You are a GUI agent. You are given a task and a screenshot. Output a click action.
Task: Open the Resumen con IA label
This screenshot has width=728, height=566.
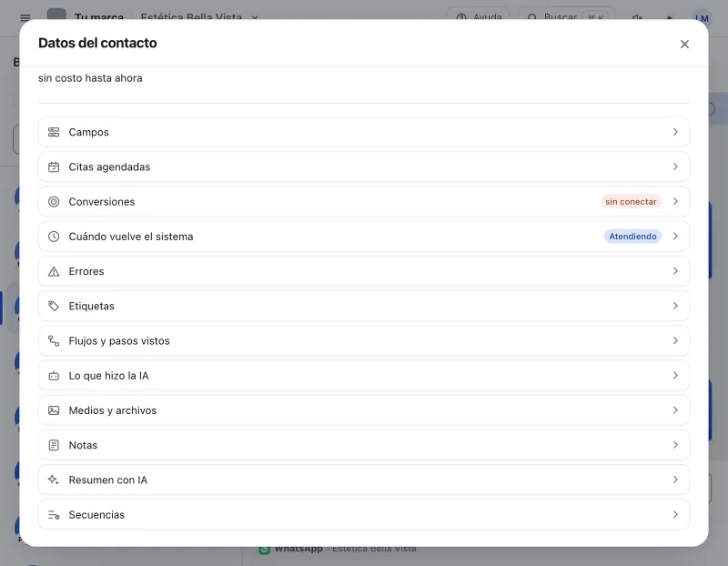pyautogui.click(x=108, y=480)
